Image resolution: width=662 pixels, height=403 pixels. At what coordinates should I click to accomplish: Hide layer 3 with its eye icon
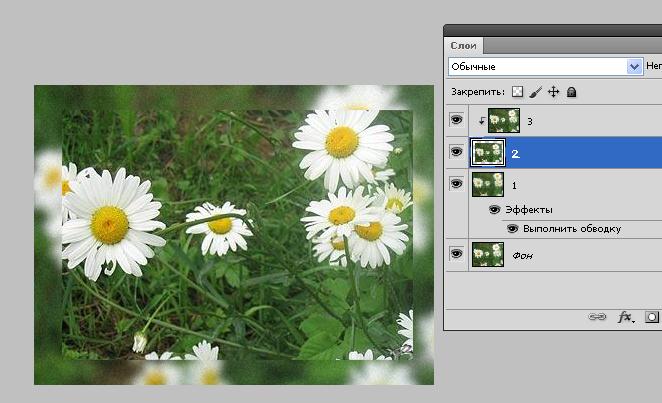[457, 120]
